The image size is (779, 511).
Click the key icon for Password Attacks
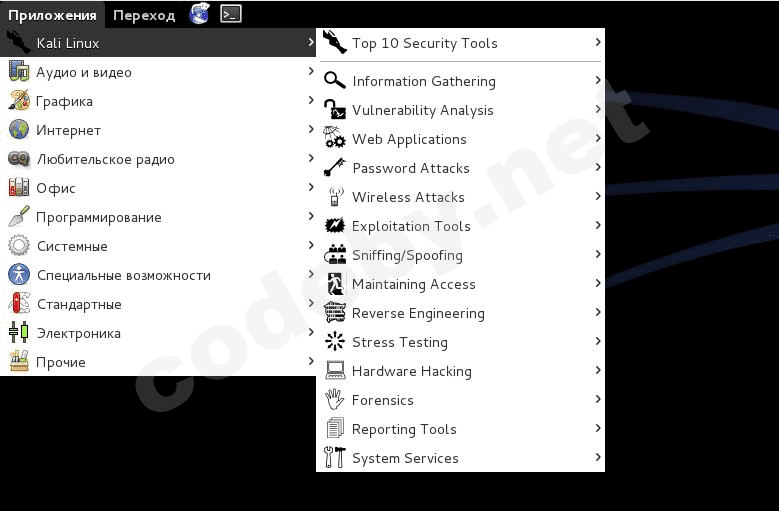335,168
